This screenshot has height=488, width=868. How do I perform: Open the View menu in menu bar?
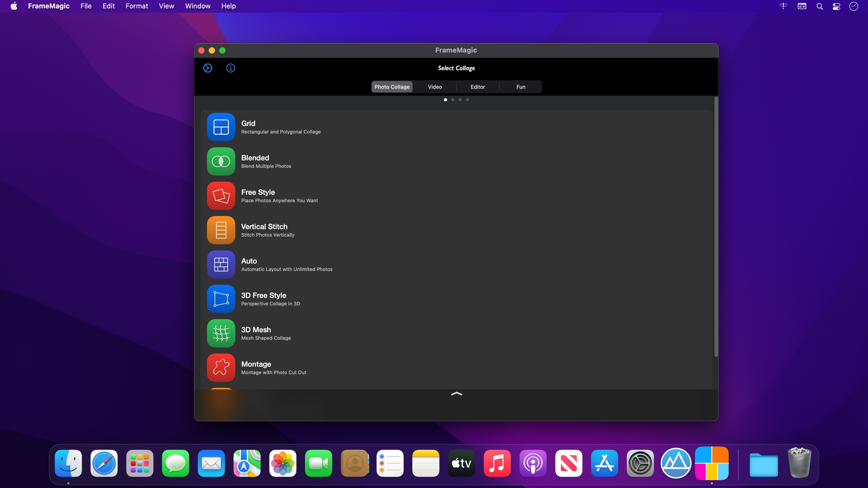[166, 6]
